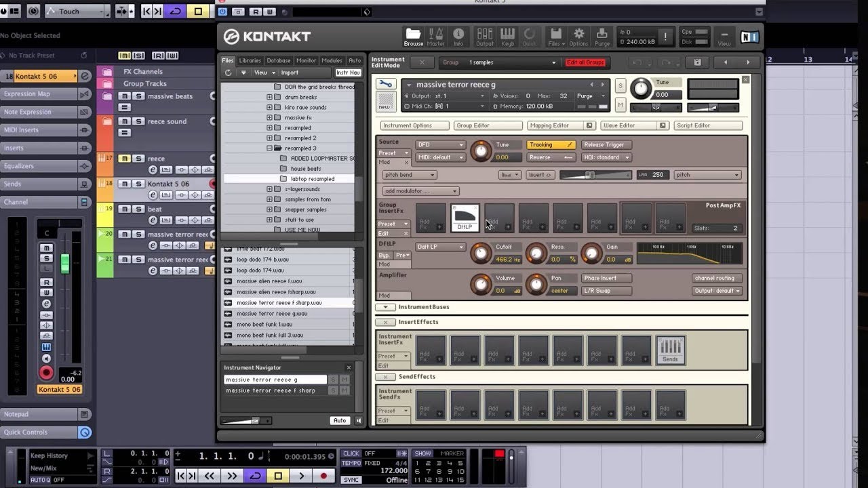Click the instrument Solo S button in Kontakt

(620, 85)
